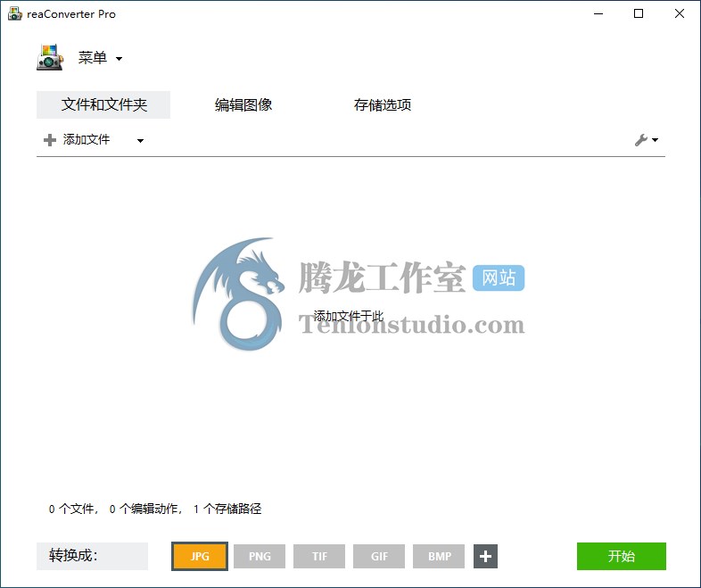Click the plus icon beside 添加文件
The height and width of the screenshot is (588, 701).
50,140
